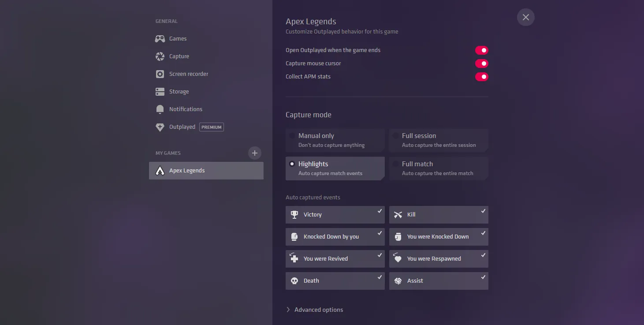Add a game with the plus icon
The image size is (644, 325).
[254, 153]
